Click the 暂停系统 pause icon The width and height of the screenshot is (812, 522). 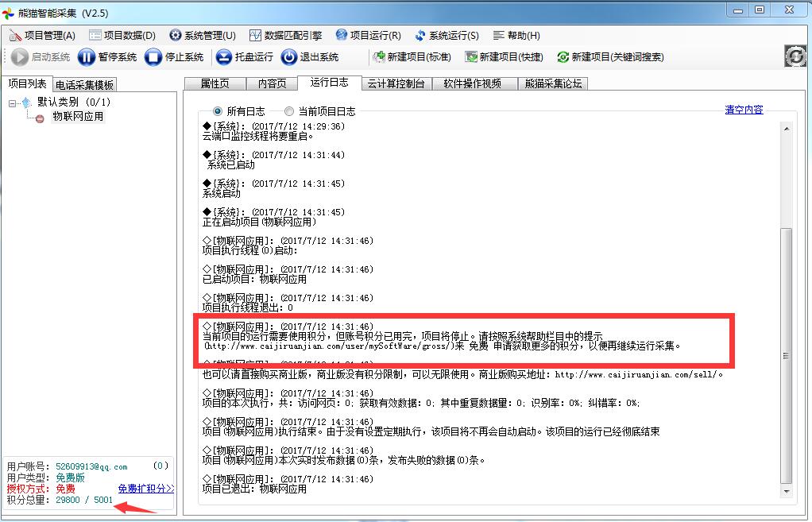tap(87, 57)
